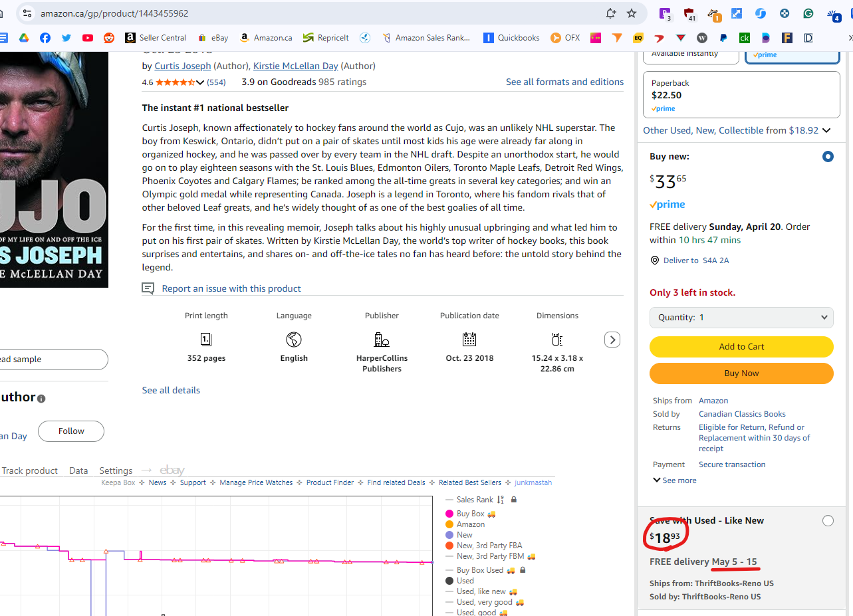Open the Seller Central bookmark
Viewport: 853px width, 616px height.
pyautogui.click(x=156, y=38)
